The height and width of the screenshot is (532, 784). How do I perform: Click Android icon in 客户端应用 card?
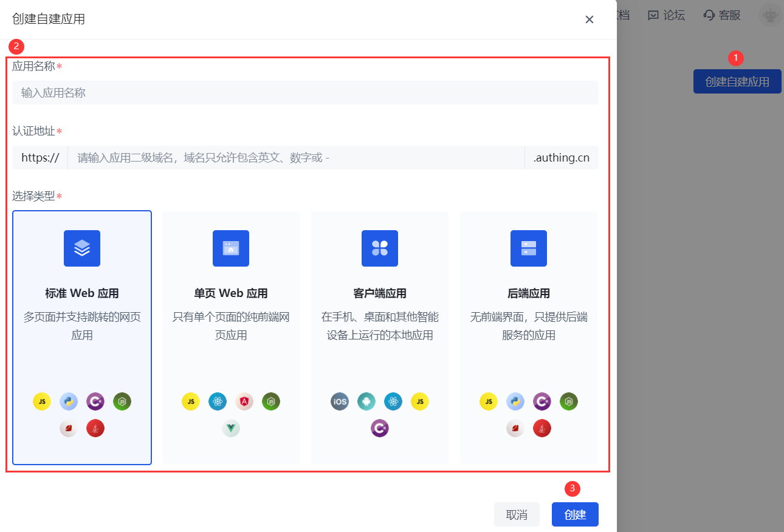coord(366,401)
